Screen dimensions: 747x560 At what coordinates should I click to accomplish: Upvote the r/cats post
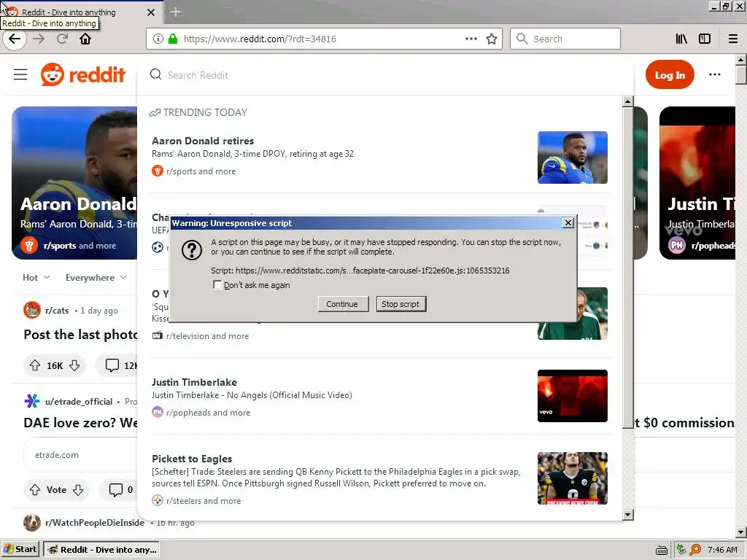(x=35, y=366)
